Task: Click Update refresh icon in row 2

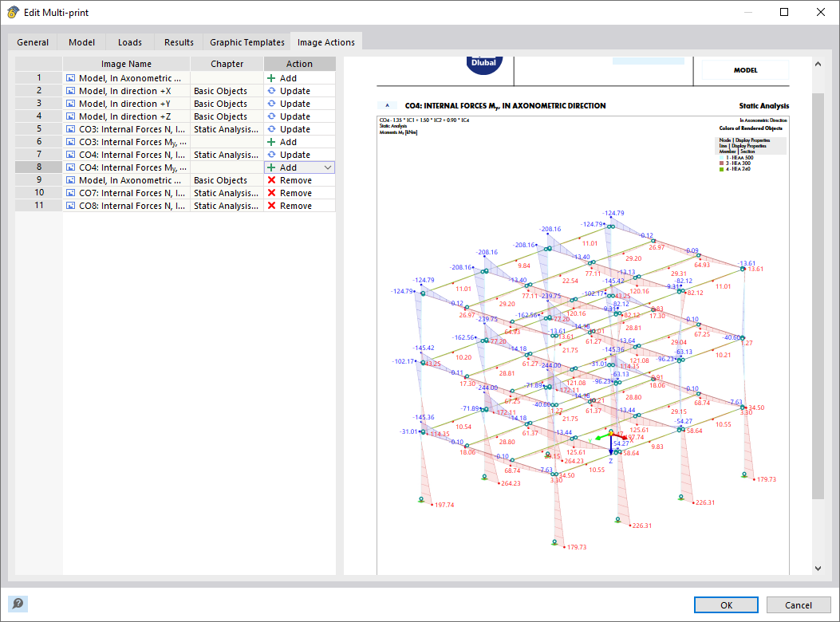Action: (x=271, y=91)
